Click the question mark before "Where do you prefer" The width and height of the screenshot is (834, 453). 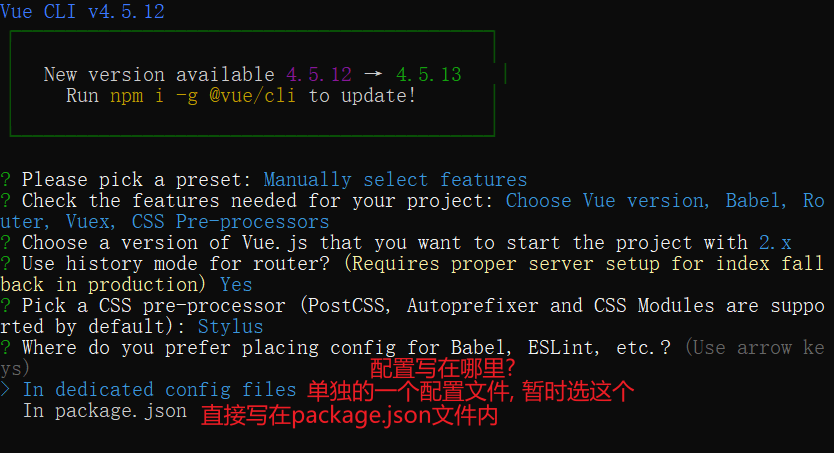click(x=6, y=348)
